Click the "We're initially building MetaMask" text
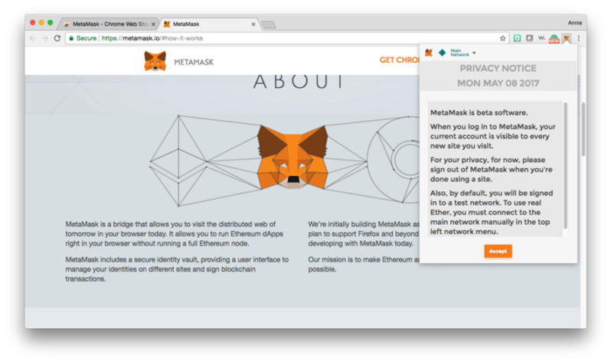 pos(364,233)
